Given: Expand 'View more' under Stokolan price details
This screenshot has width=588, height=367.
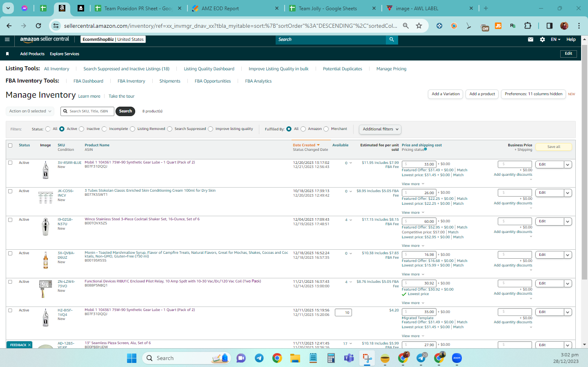Looking at the screenshot, I should 413,213.
